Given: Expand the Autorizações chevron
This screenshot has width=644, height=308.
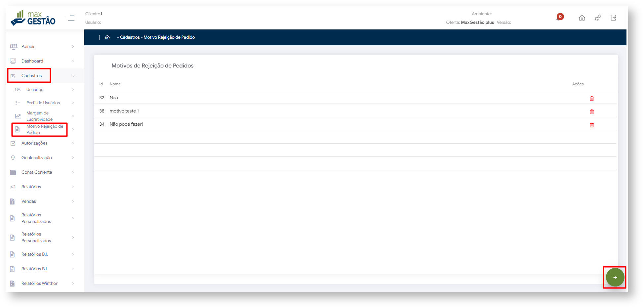Looking at the screenshot, I should [x=73, y=143].
